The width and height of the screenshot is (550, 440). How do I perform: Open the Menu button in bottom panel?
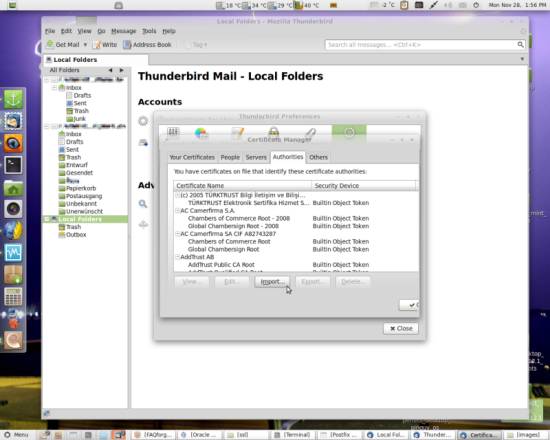16,435
